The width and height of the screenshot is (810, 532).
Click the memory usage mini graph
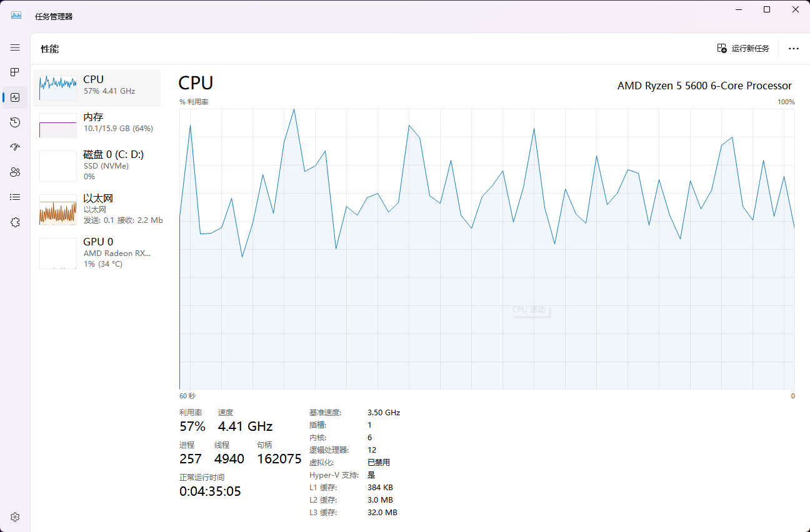click(x=57, y=126)
